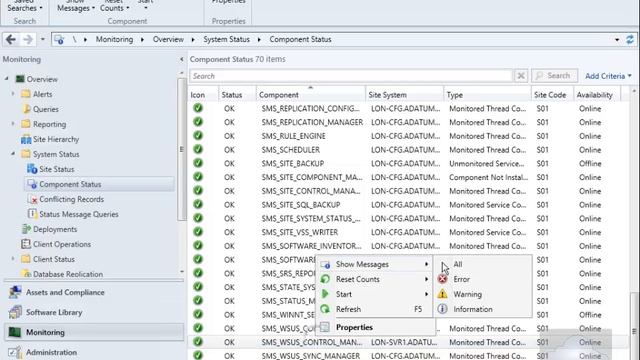Expand the Reporting tree node
This screenshot has width=640, height=360.
[13, 124]
